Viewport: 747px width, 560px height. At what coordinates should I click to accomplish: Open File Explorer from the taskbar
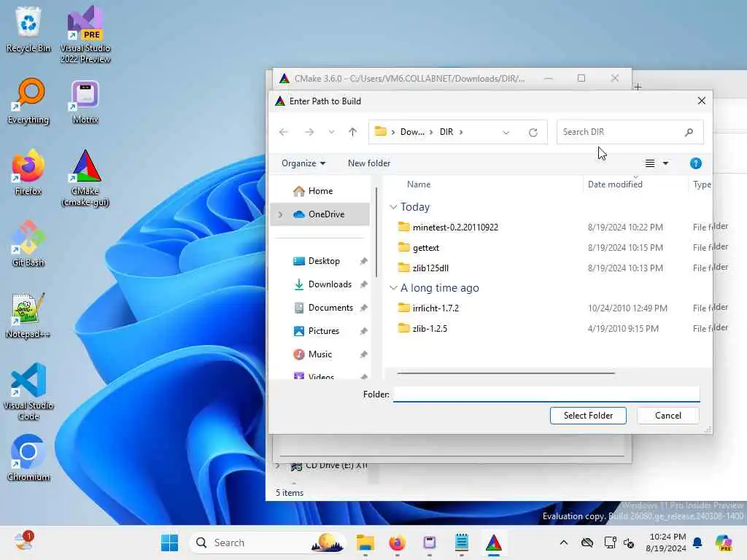[x=365, y=542]
